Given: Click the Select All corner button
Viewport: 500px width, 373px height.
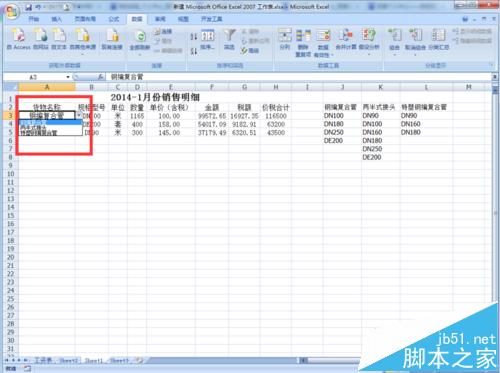Looking at the screenshot, I should tap(11, 87).
